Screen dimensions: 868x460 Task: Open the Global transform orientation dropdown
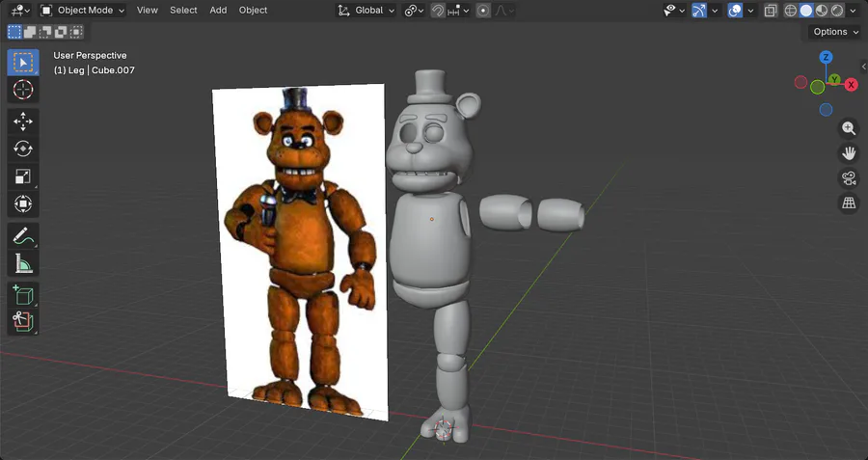[366, 11]
